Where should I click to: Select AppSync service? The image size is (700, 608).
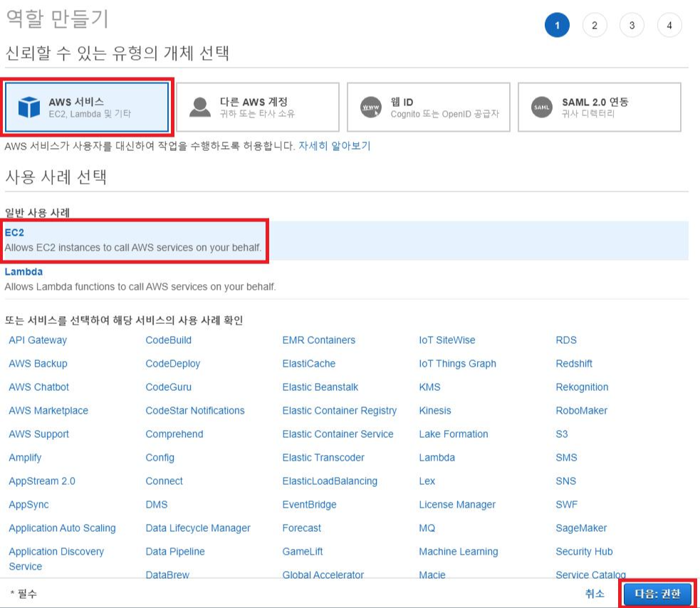28,505
